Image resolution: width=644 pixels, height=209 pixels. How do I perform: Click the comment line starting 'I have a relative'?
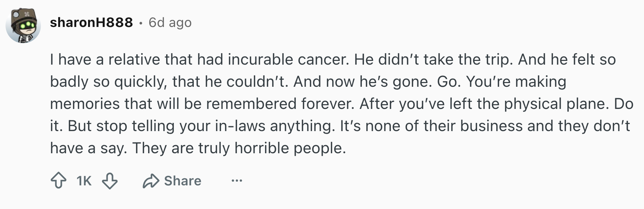pos(333,59)
